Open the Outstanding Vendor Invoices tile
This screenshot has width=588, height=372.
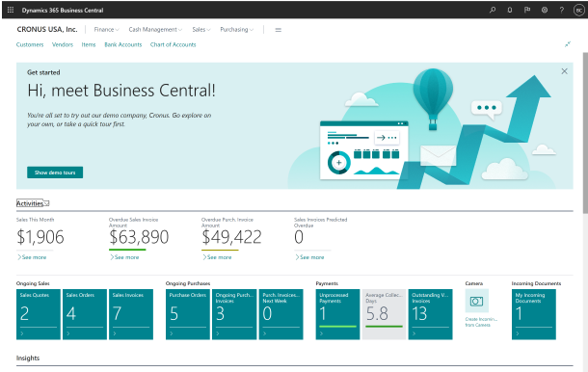pyautogui.click(x=430, y=314)
